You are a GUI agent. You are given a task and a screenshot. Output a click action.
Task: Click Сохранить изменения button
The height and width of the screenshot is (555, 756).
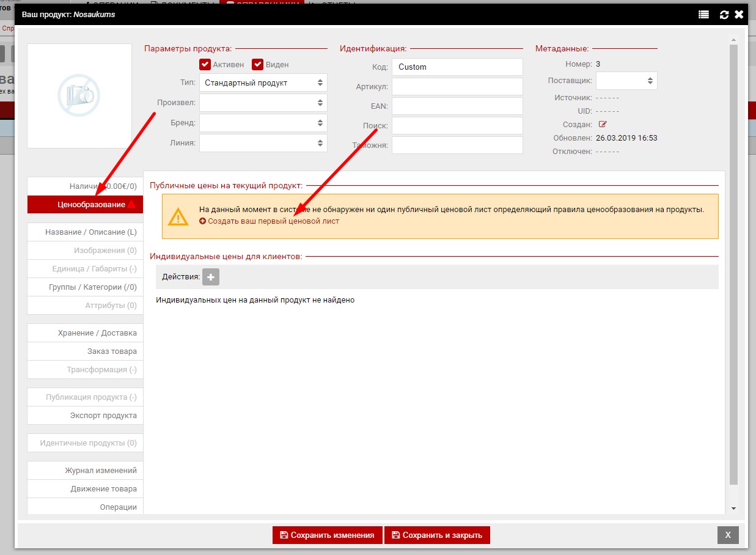click(327, 535)
